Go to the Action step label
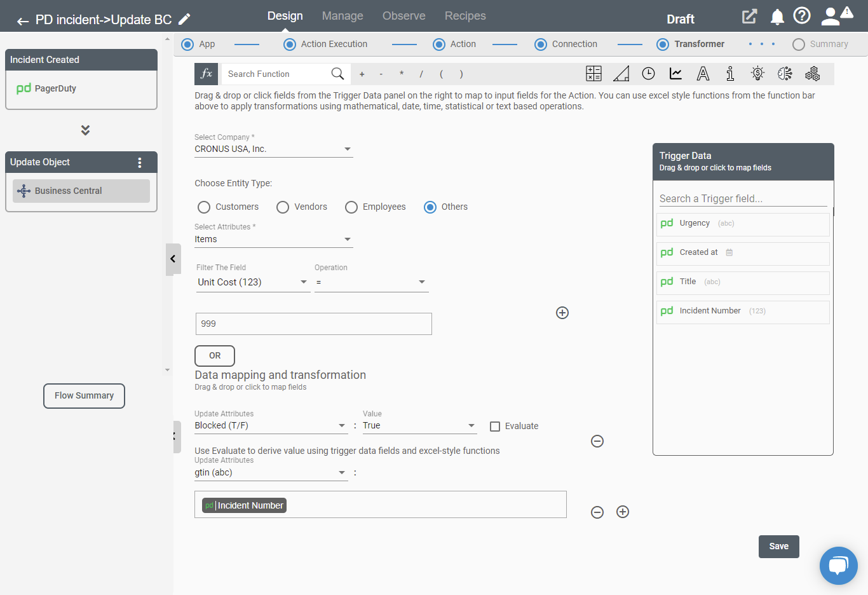The image size is (868, 595). (x=463, y=44)
